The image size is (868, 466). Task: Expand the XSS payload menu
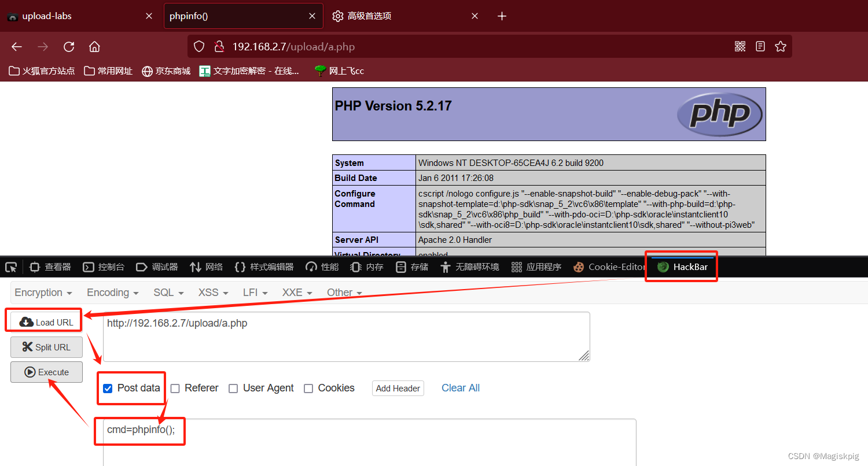point(212,293)
